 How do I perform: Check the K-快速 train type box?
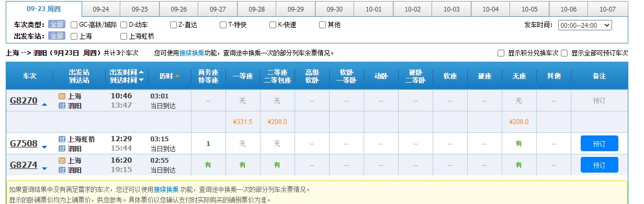[x=273, y=25]
